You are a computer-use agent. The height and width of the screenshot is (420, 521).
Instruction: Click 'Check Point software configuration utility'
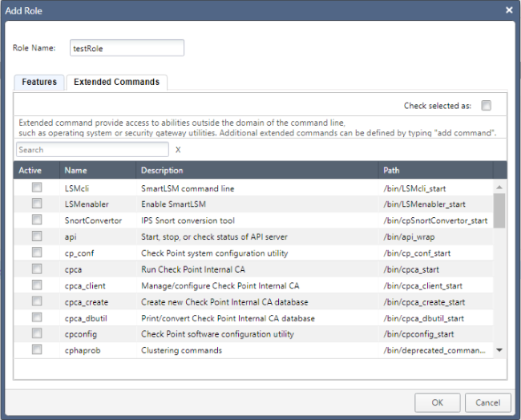218,334
